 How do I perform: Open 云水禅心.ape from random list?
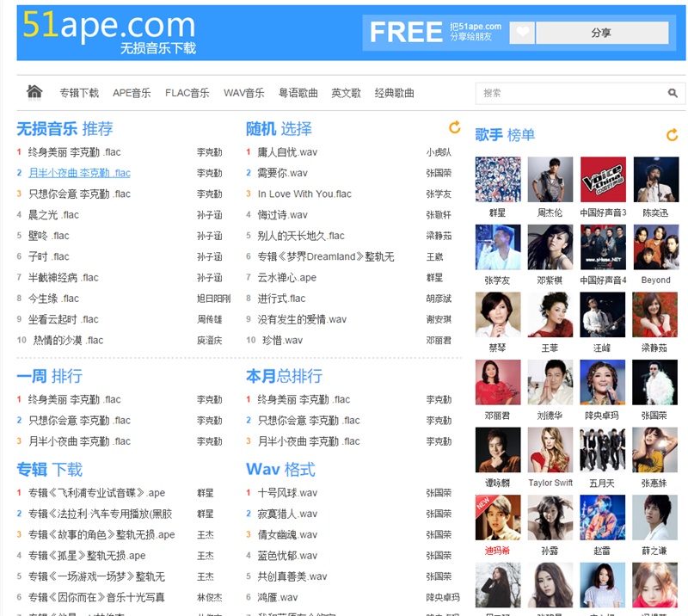[287, 278]
